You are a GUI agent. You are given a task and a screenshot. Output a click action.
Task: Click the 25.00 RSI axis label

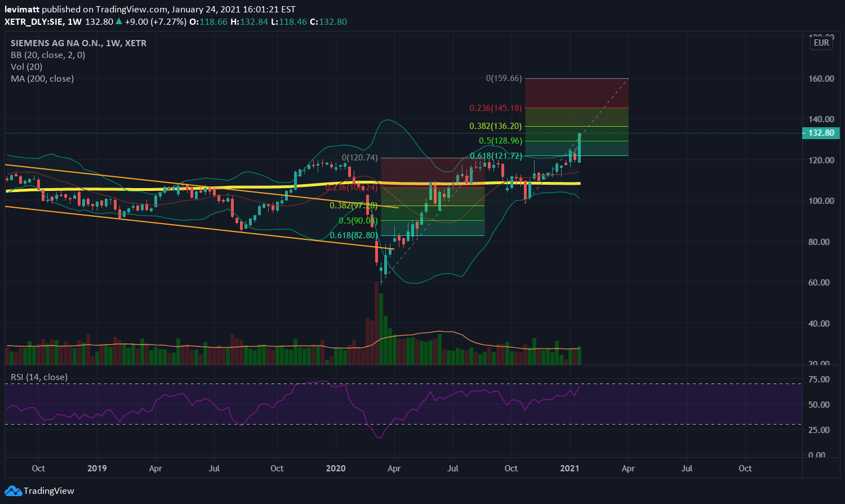coord(819,430)
